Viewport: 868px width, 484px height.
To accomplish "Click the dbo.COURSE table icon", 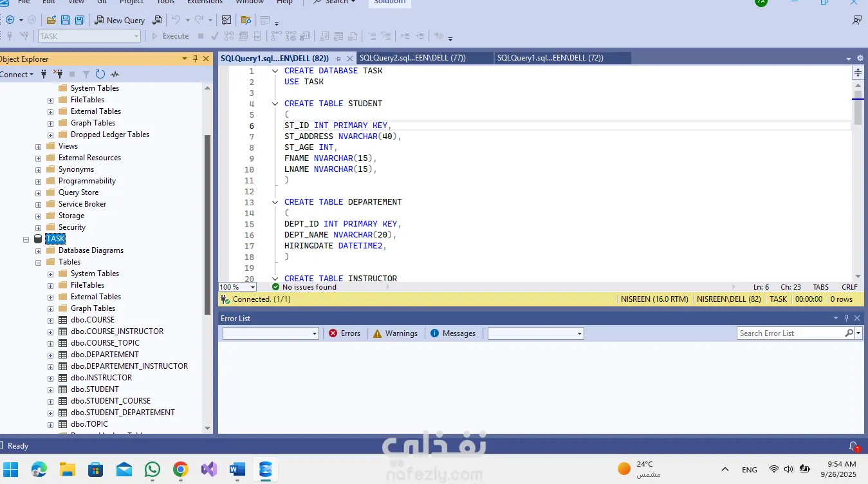I will pos(63,320).
